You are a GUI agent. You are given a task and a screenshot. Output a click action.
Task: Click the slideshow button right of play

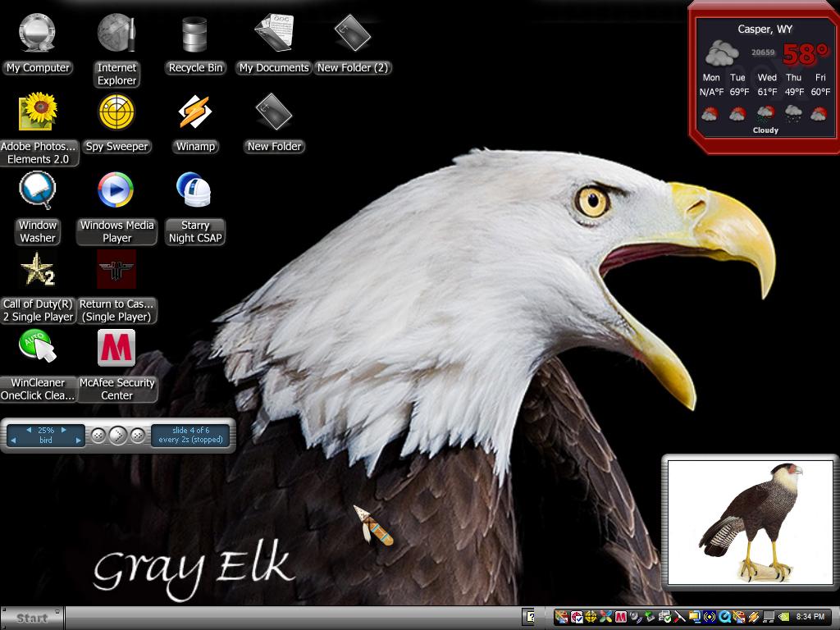tap(138, 436)
